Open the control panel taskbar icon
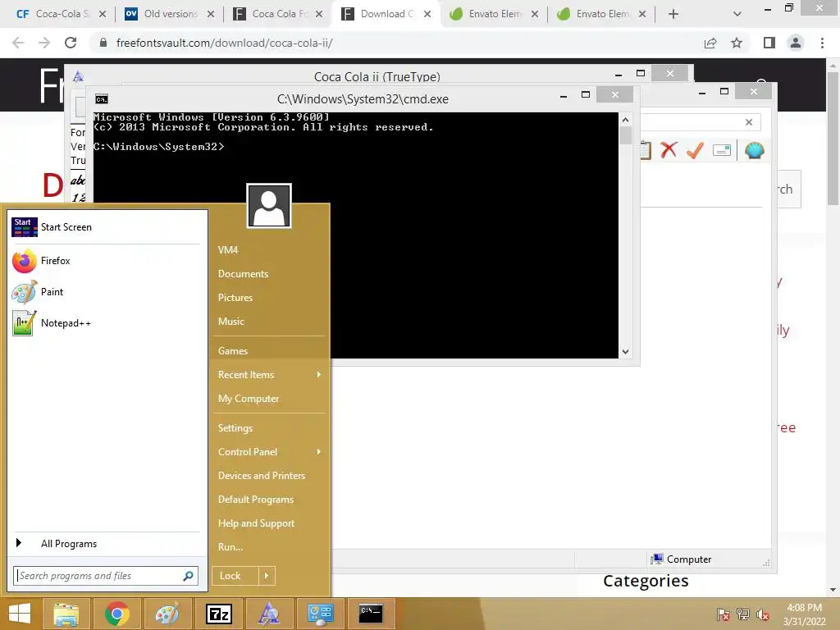Image resolution: width=840 pixels, height=630 pixels. tap(320, 614)
